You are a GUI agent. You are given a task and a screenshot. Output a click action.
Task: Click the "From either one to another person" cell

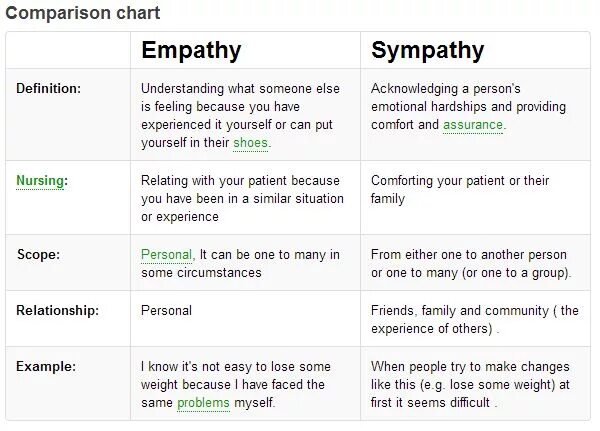click(x=468, y=255)
